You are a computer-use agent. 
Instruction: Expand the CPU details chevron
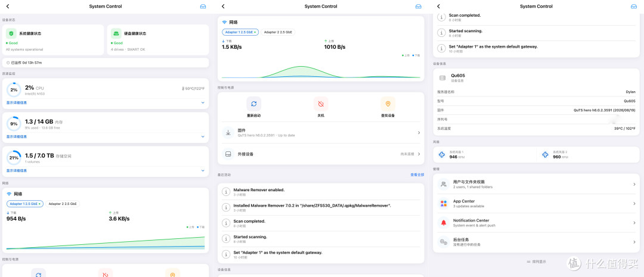point(203,102)
